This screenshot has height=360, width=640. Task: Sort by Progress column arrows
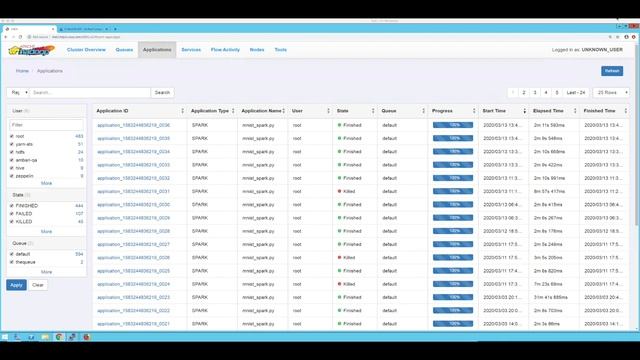click(474, 111)
